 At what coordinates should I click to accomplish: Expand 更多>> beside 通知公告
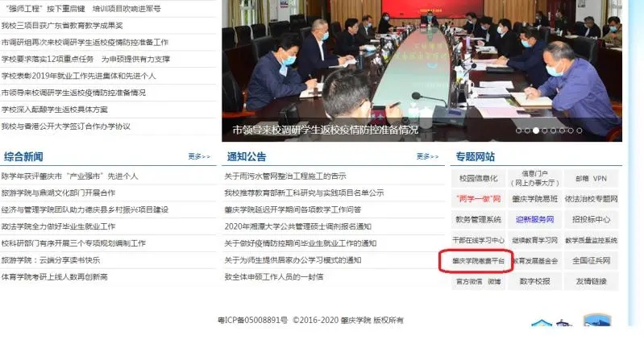pos(427,156)
